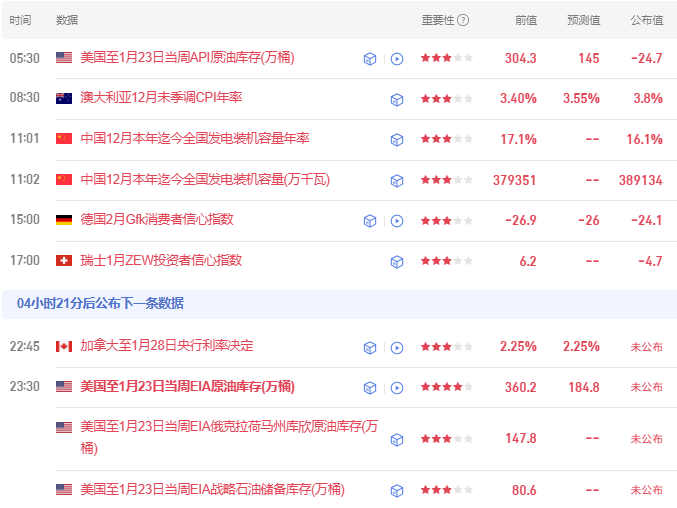Click the question mark help icon beside 重要性
This screenshot has height=508, width=677.
tap(463, 20)
